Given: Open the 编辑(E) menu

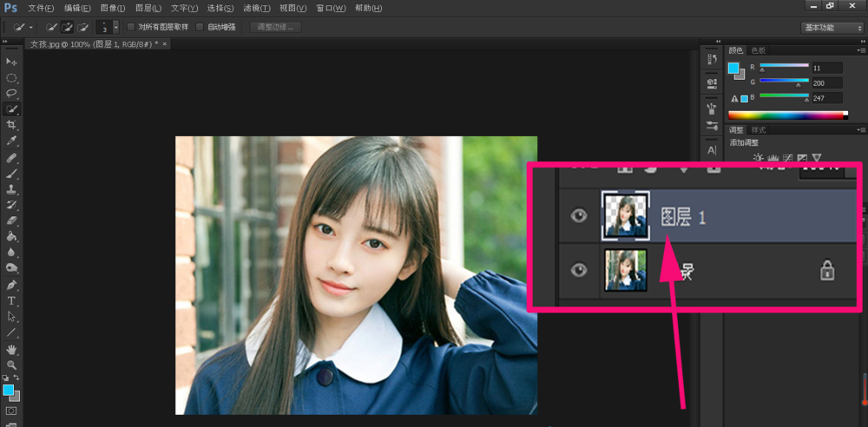Looking at the screenshot, I should pyautogui.click(x=77, y=9).
